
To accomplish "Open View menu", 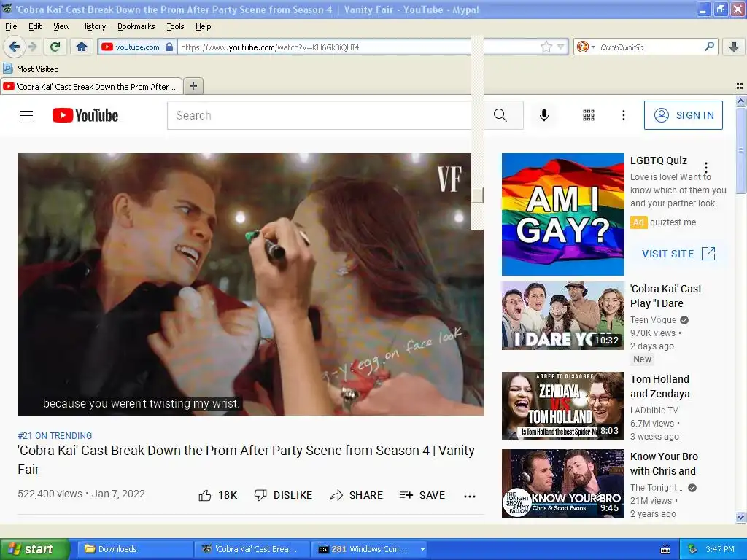I will (x=61, y=26).
